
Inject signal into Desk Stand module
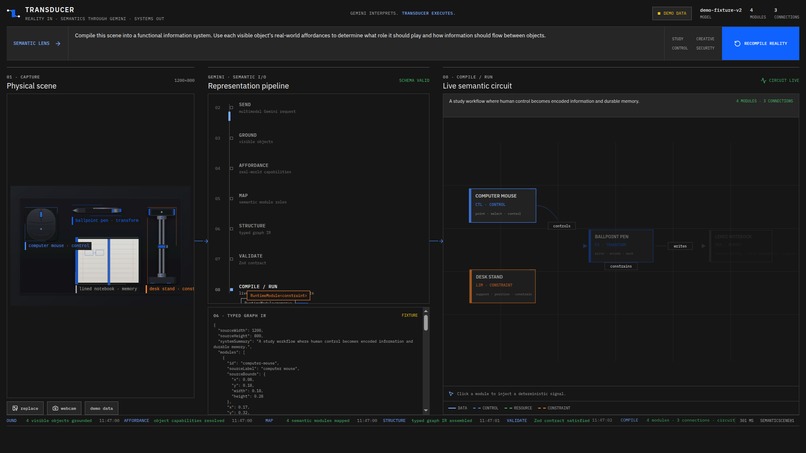coord(503,286)
